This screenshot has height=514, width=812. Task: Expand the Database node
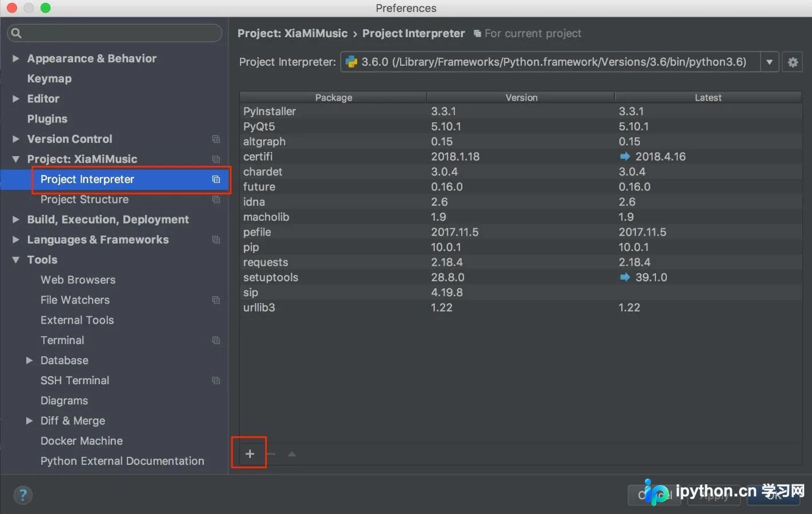tap(29, 360)
